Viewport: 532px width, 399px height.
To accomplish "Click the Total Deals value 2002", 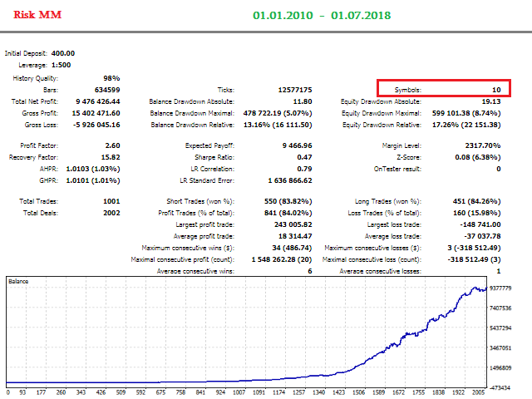I will pos(111,213).
